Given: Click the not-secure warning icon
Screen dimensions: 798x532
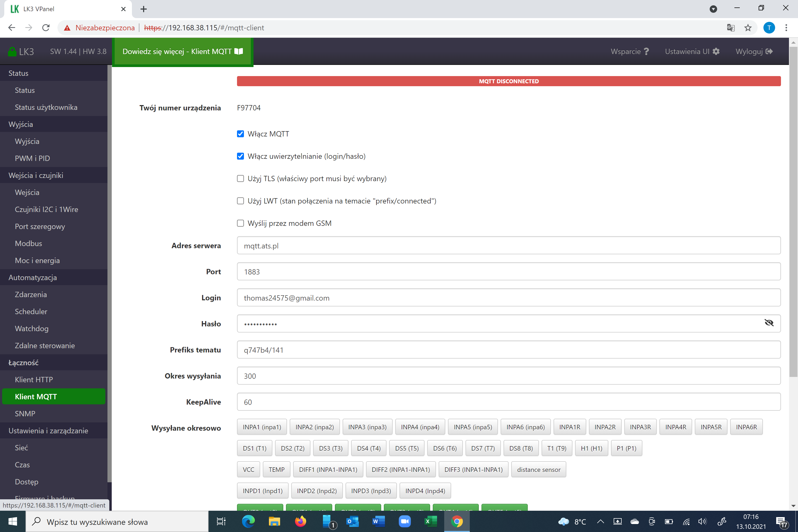Looking at the screenshot, I should [x=67, y=28].
